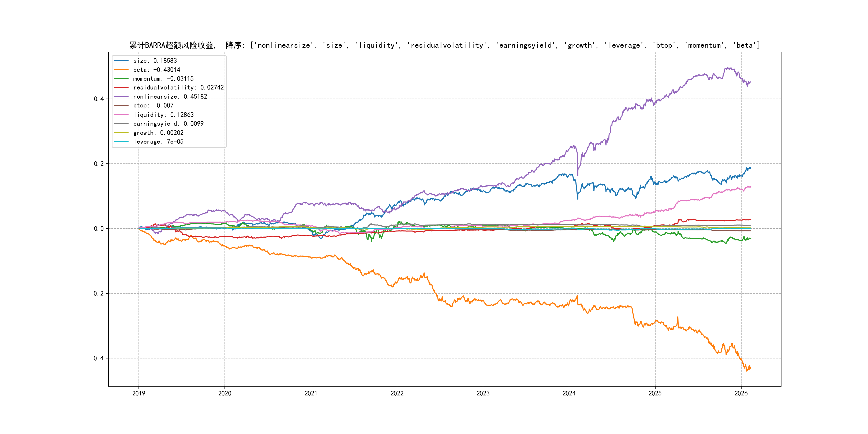The width and height of the screenshot is (868, 434).
Task: Click the 'size: 0.18583' legend label
Action: [155, 61]
